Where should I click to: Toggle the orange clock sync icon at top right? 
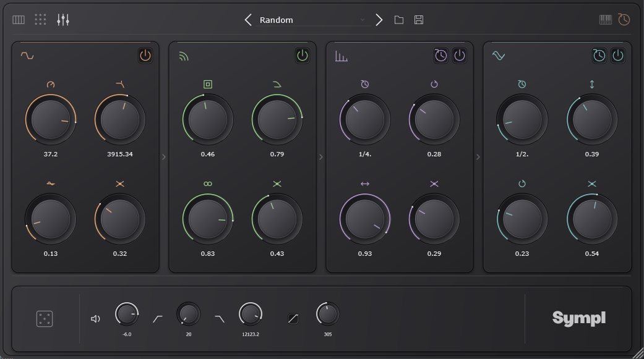click(x=624, y=20)
